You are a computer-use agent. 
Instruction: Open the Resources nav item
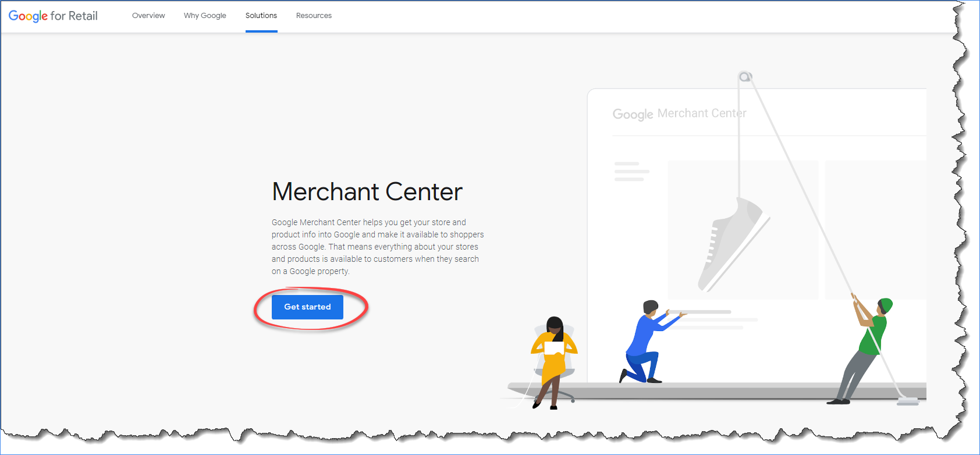(314, 16)
